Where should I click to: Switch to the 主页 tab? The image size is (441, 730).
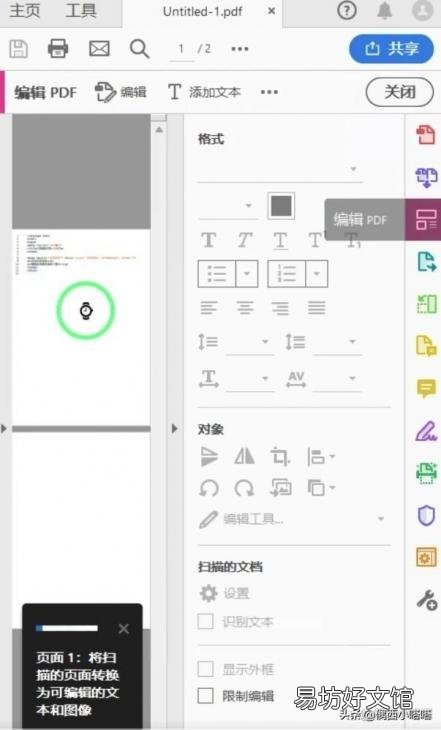click(x=25, y=11)
